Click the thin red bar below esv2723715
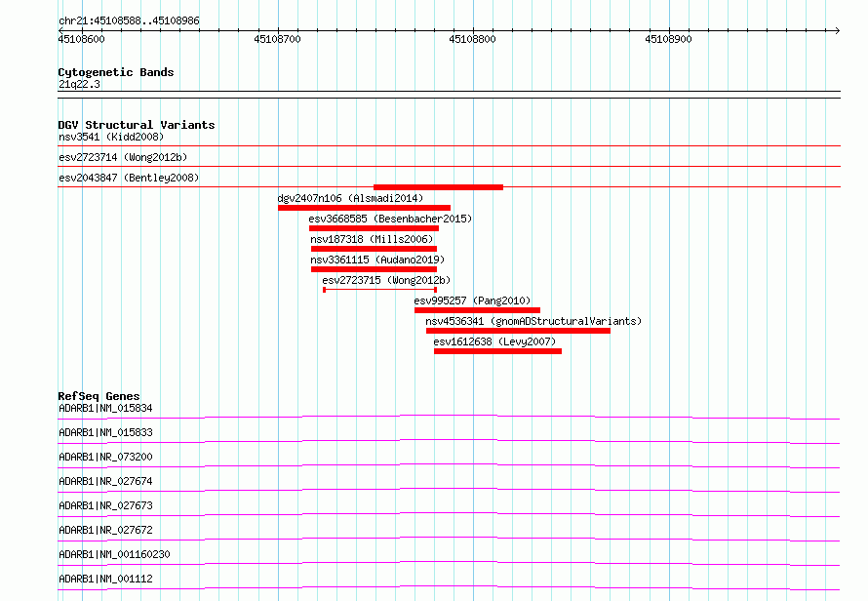This screenshot has width=868, height=601. pos(379,290)
